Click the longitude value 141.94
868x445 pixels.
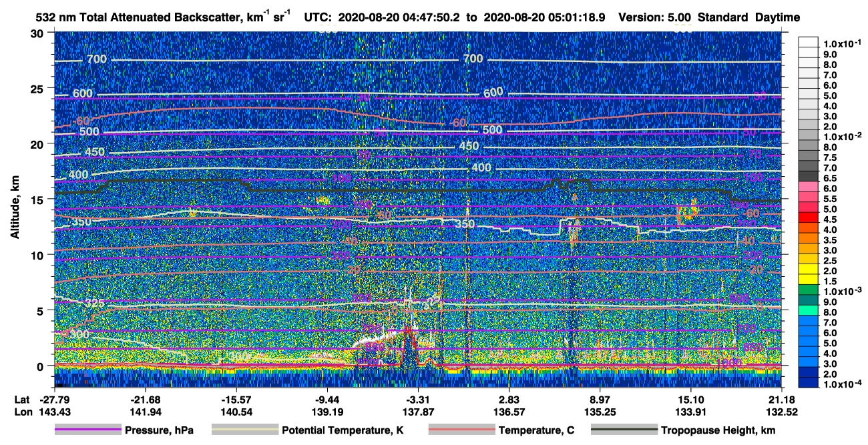145,412
